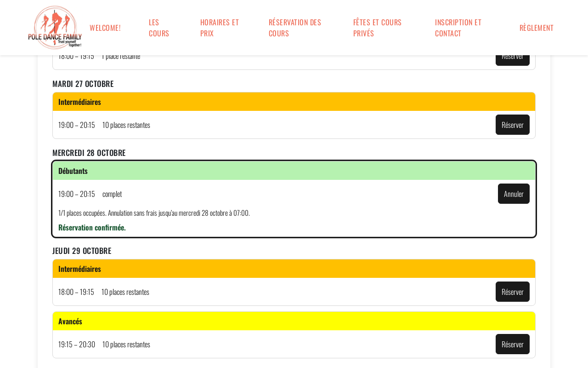Click '10 places restantes' for Thursday Intermédiaires

(125, 292)
